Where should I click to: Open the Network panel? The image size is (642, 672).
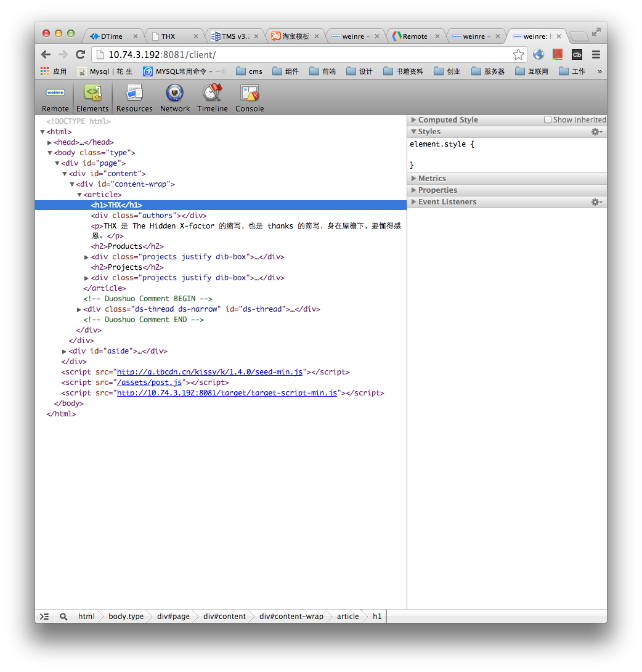[175, 98]
